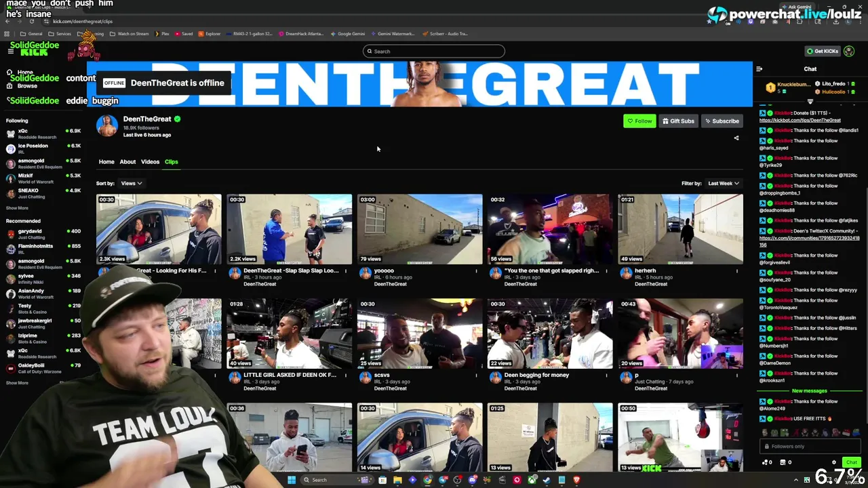The height and width of the screenshot is (488, 868).
Task: Open the Google Gemini bookmark
Action: [x=347, y=33]
